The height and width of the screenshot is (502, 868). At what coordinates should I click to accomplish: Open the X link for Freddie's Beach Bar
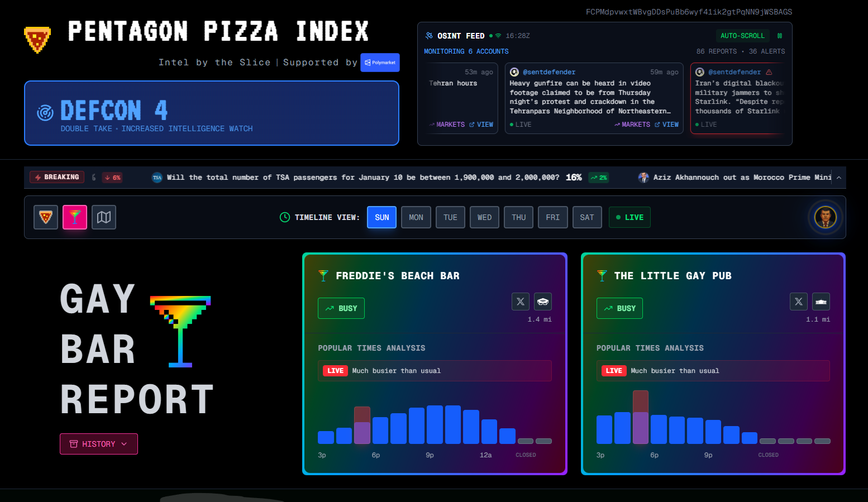521,302
